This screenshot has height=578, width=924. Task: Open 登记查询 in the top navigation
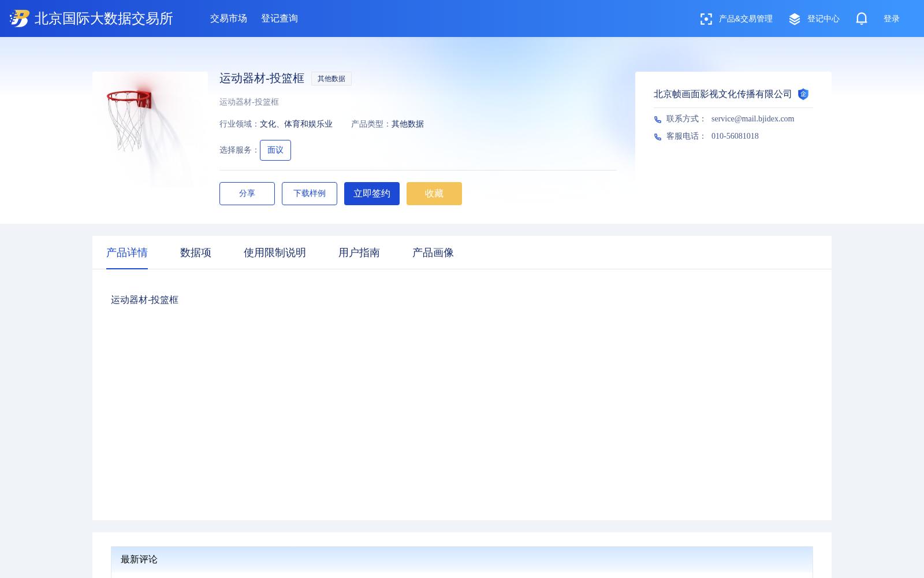point(280,18)
